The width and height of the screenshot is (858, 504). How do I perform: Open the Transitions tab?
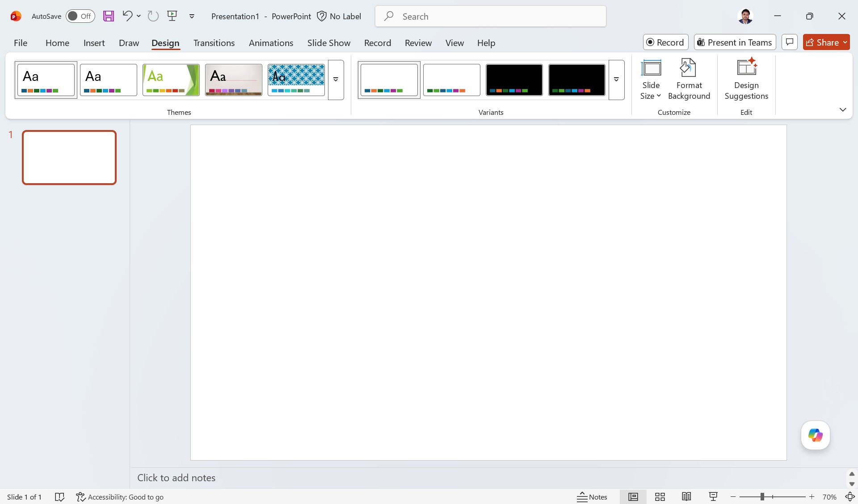214,43
